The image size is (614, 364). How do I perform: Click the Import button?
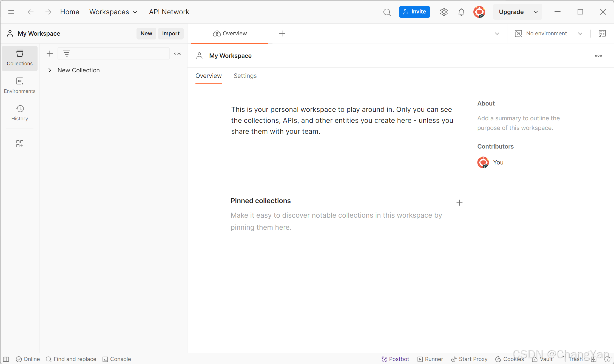(x=171, y=33)
